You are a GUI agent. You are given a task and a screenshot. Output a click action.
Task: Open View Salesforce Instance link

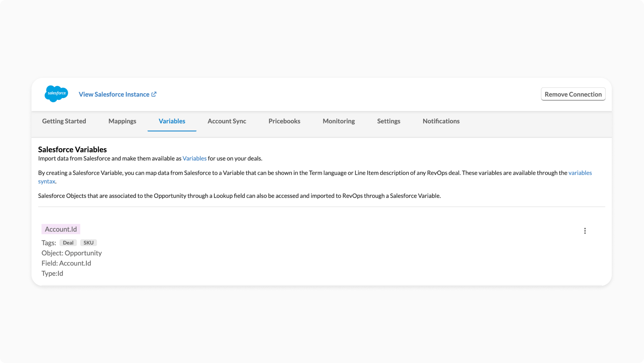point(118,94)
